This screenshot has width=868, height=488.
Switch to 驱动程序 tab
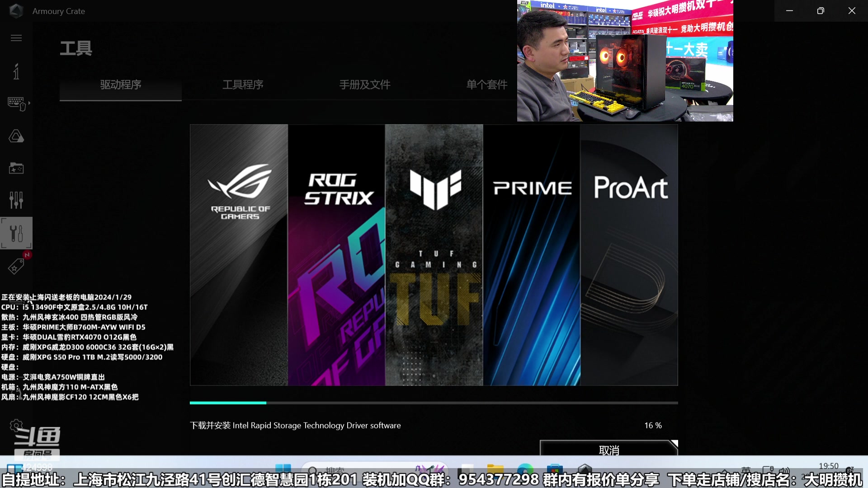[x=121, y=84]
